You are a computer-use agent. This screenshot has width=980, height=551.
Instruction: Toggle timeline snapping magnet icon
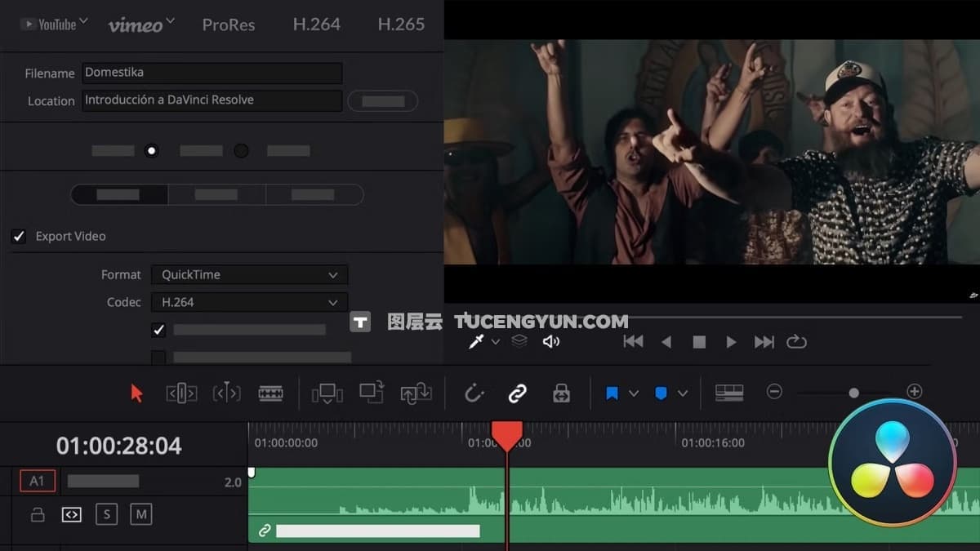click(474, 393)
